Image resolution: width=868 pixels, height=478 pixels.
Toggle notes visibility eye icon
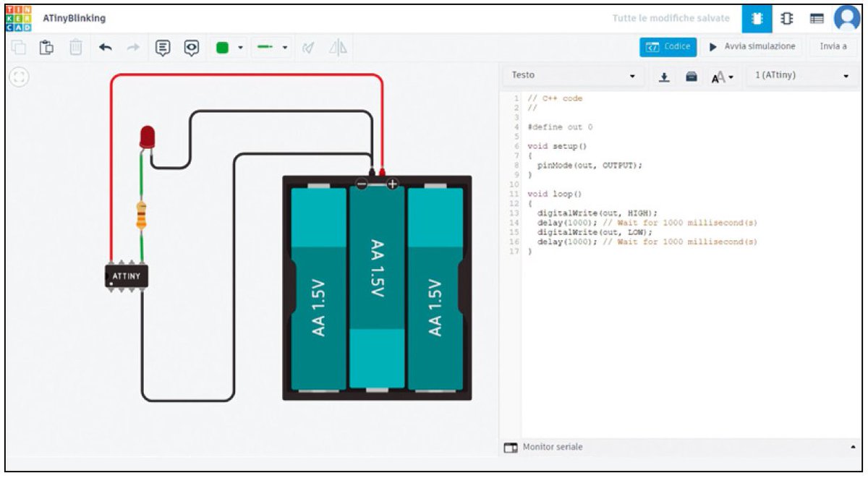(x=192, y=48)
